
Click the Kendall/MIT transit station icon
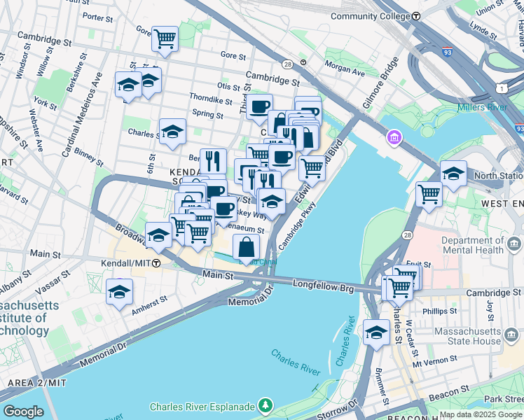coord(156,263)
